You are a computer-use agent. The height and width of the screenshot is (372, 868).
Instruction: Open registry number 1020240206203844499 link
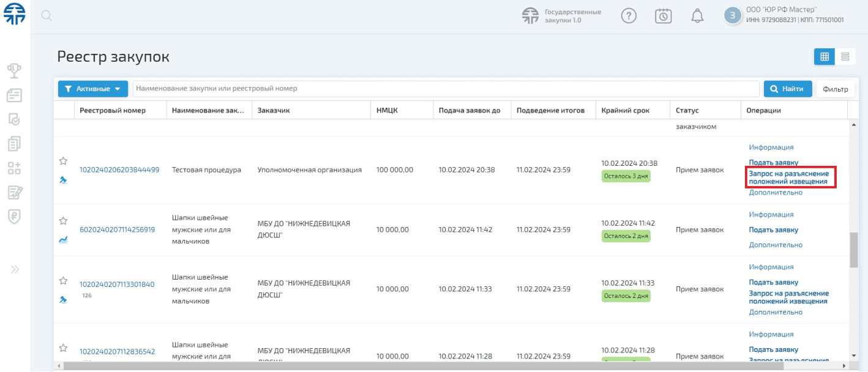pyautogui.click(x=119, y=170)
